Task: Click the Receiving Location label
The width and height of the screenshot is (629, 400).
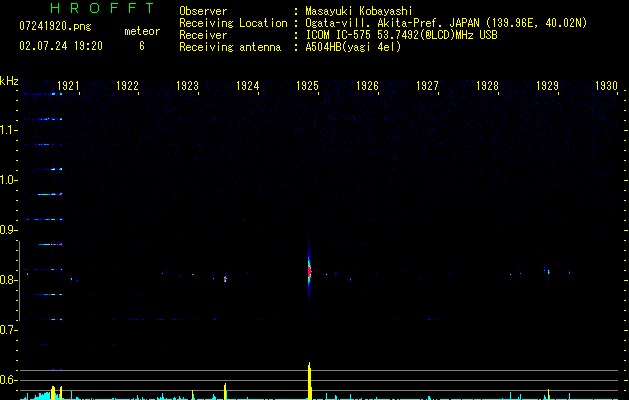Action: 233,23
